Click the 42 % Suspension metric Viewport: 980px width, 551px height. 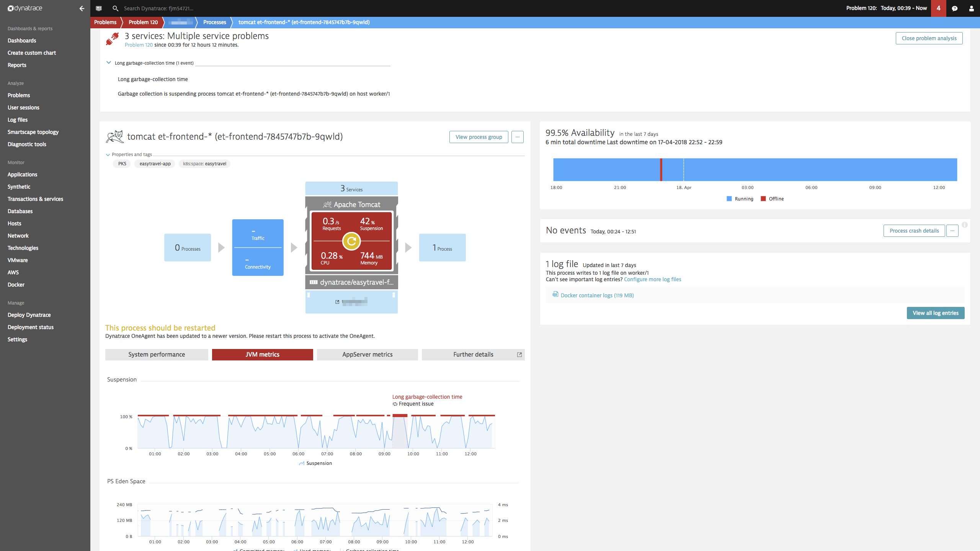click(x=371, y=224)
